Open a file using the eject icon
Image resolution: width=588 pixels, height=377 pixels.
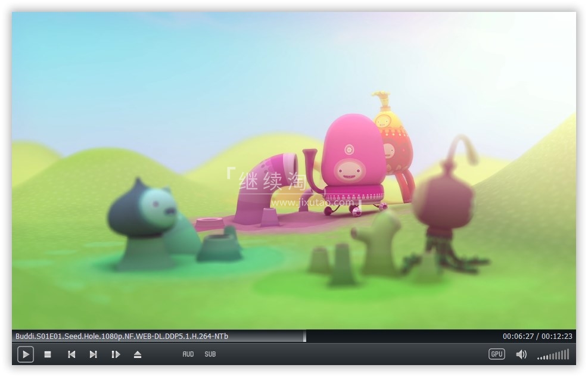pyautogui.click(x=138, y=354)
